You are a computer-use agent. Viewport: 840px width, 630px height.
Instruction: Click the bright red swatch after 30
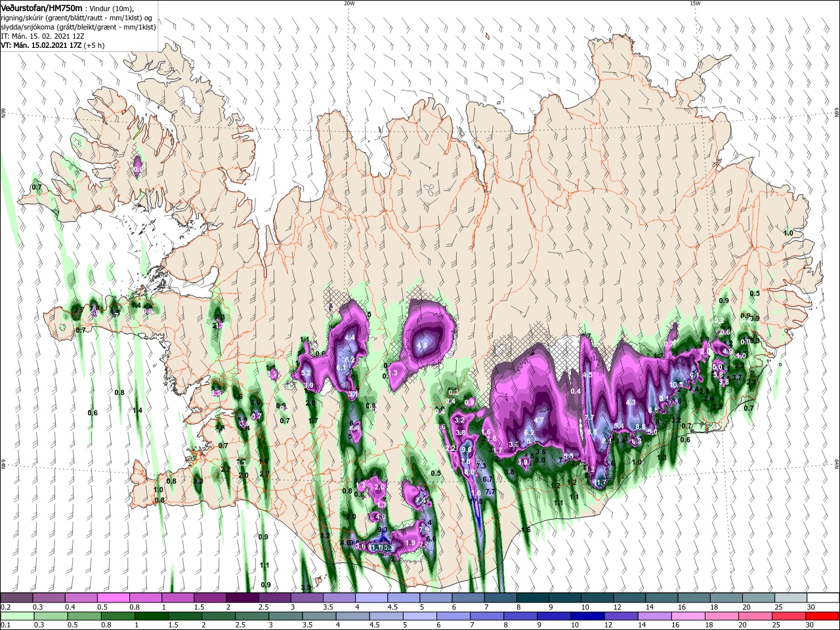click(823, 616)
